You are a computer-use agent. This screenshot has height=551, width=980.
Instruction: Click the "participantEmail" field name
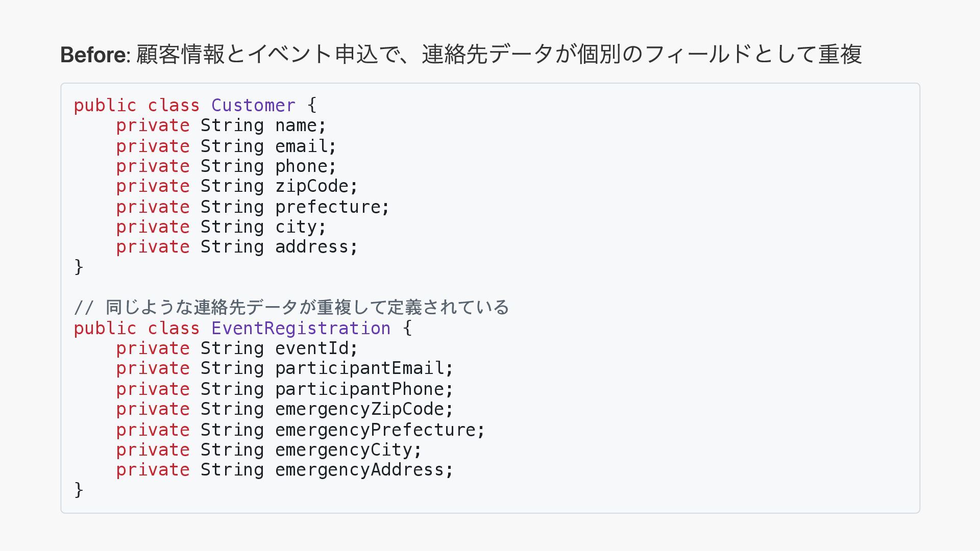pos(359,368)
